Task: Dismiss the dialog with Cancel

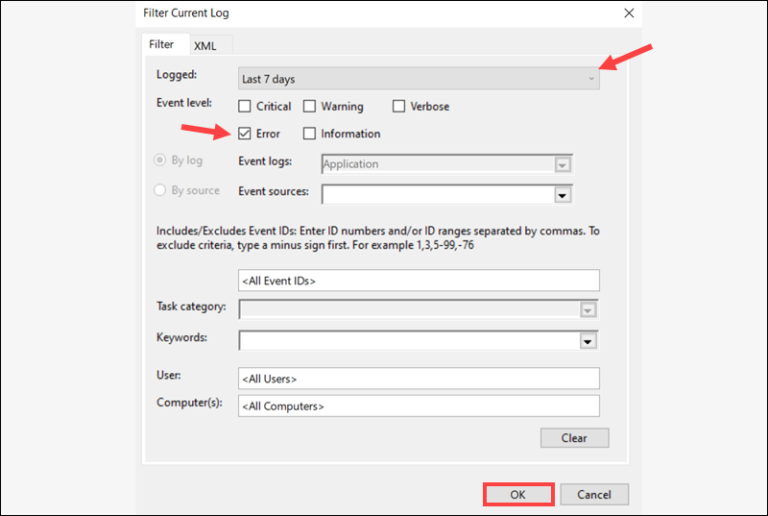Action: [x=594, y=494]
